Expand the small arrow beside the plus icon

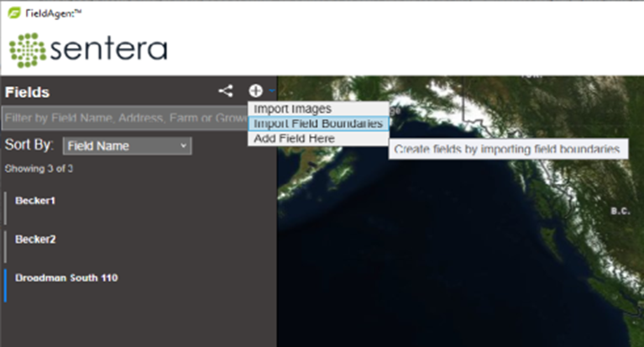pos(271,91)
